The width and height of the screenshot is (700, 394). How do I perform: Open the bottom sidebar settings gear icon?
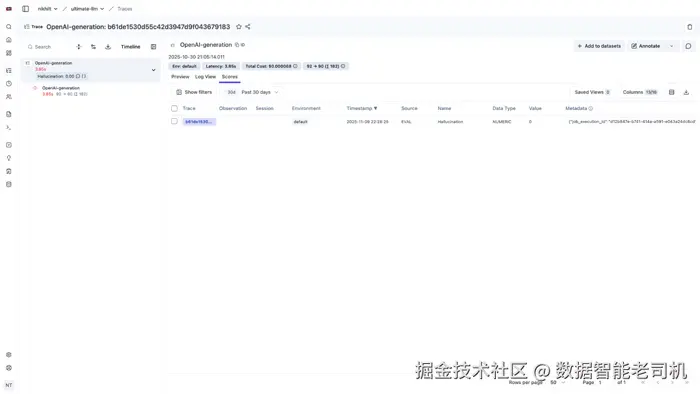pyautogui.click(x=8, y=355)
